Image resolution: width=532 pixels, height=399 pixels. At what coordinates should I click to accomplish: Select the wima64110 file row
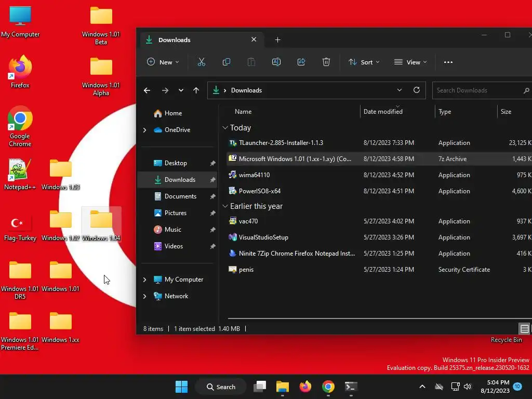point(379,175)
